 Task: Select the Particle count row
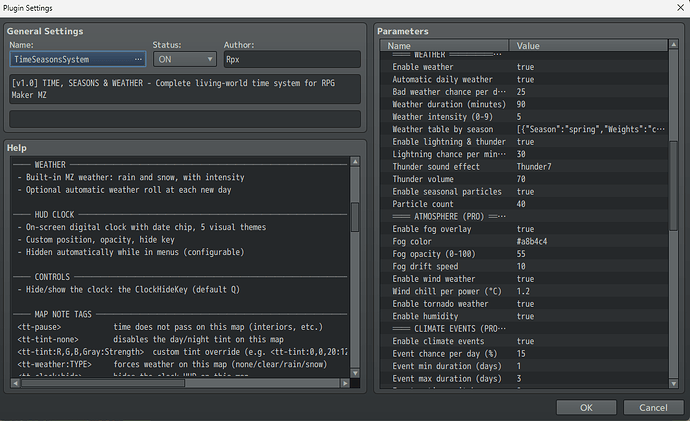[524, 204]
